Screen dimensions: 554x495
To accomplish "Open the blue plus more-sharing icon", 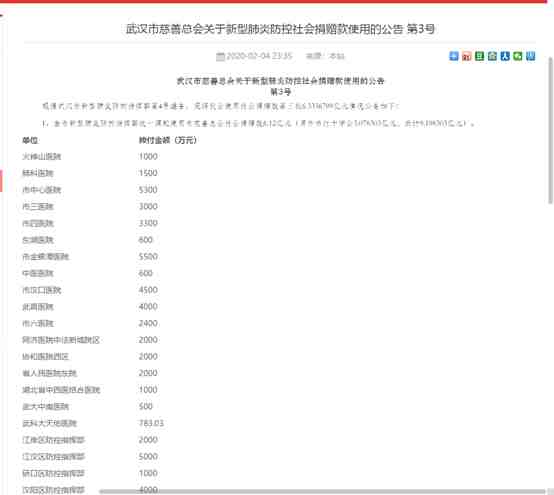I will pos(454,56).
